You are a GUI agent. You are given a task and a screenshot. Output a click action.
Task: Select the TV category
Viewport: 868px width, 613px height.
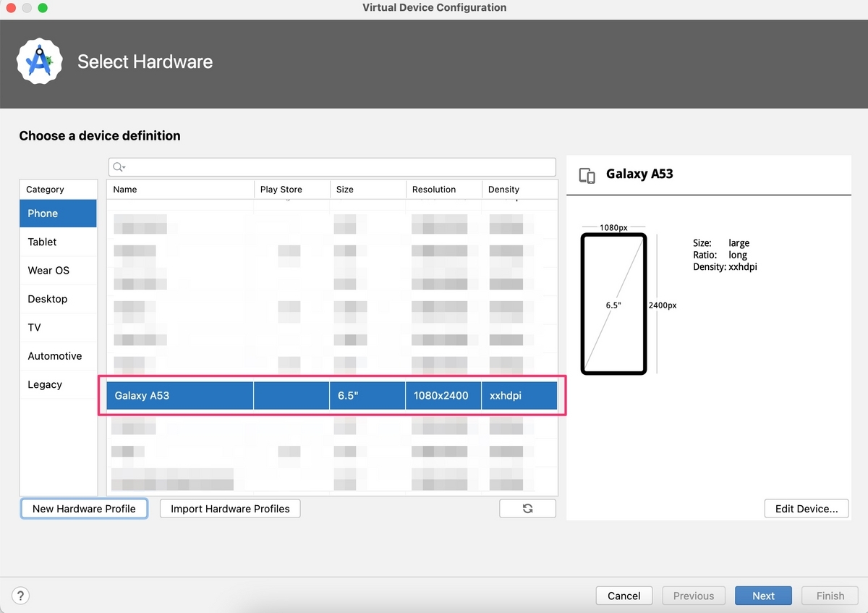tap(59, 327)
